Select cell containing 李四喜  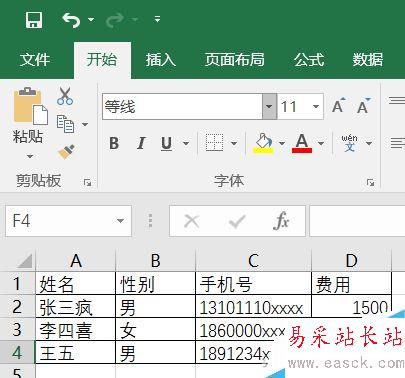tap(76, 329)
